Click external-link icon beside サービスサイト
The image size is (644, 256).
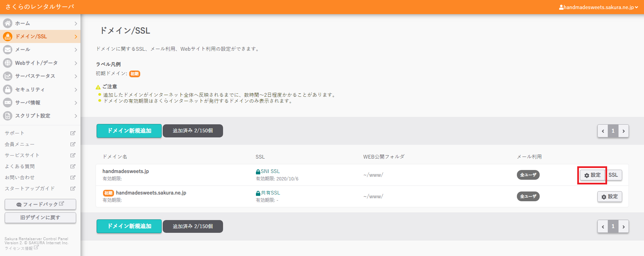(x=73, y=155)
